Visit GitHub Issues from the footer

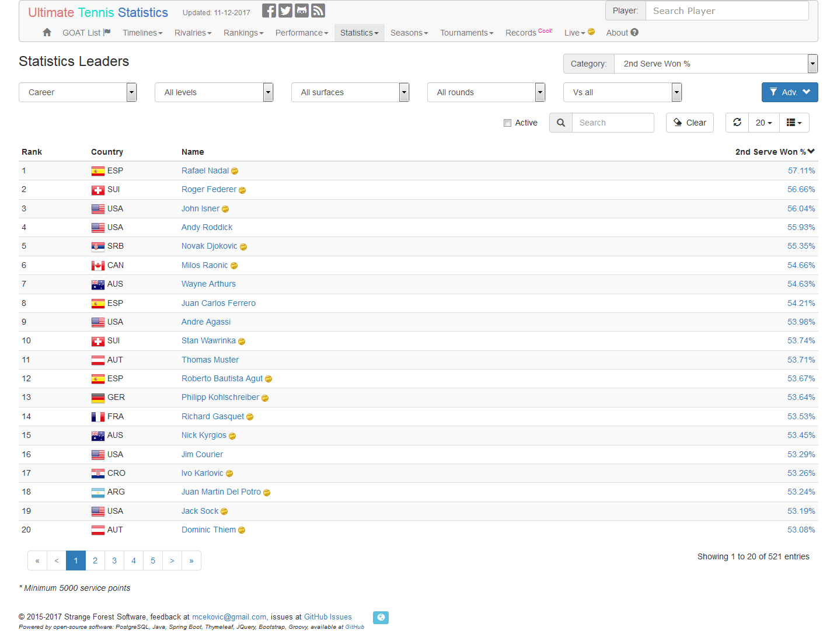point(327,617)
